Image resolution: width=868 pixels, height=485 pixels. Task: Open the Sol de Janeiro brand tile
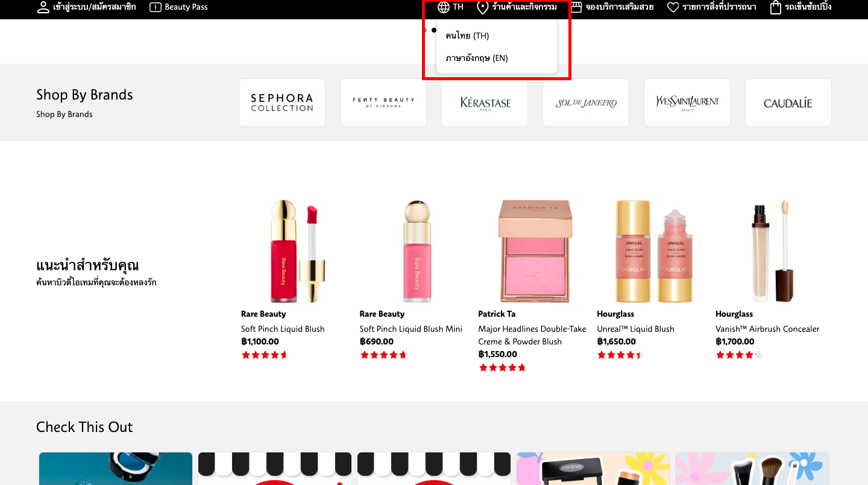[586, 103]
